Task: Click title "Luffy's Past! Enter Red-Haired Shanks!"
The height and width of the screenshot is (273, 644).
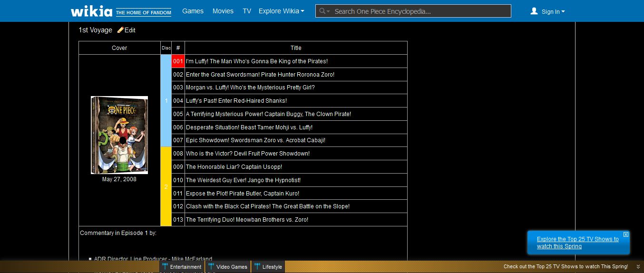Action: pos(236,101)
